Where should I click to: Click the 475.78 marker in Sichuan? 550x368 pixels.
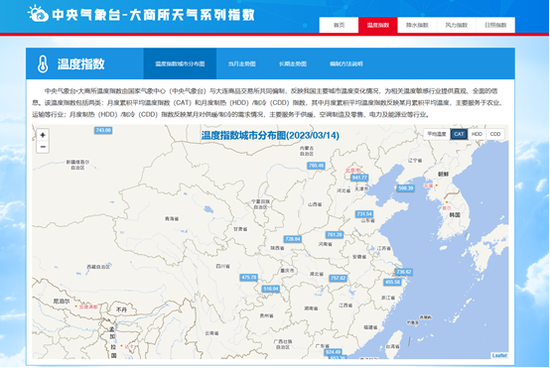click(249, 277)
